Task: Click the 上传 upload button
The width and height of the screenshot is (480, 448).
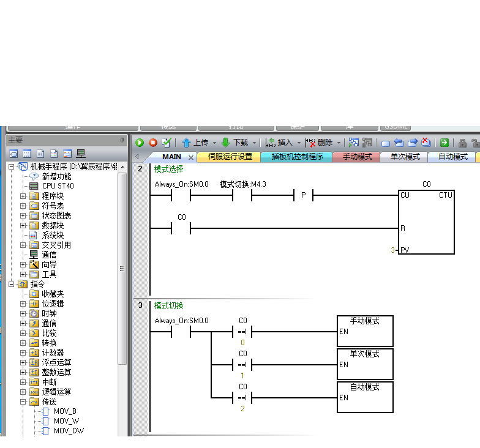Action: [195, 143]
